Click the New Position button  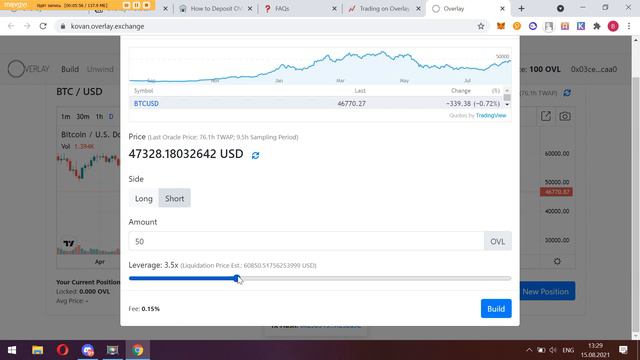[546, 291]
